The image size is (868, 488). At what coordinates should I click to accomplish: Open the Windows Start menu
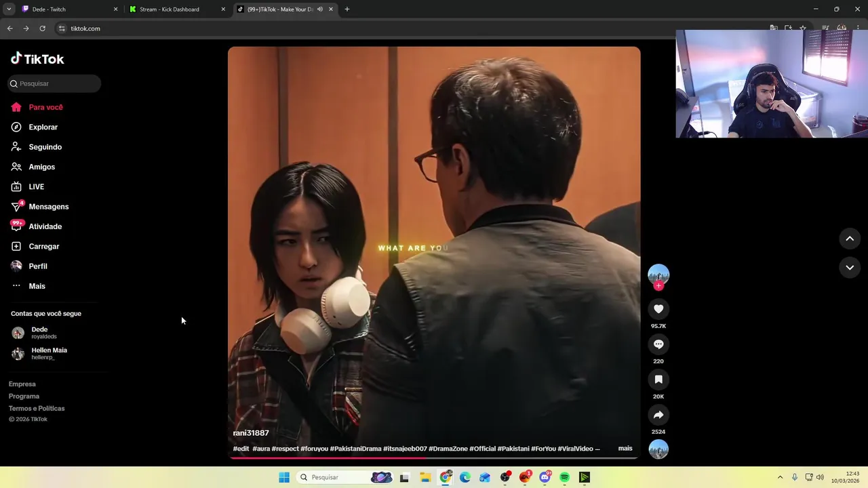284,477
